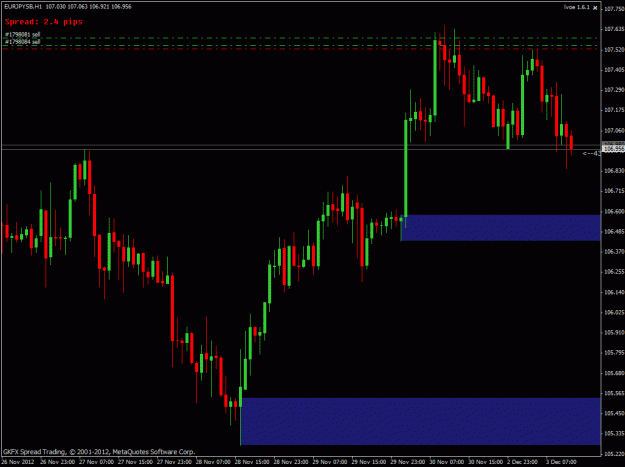Click the OHLC values '107.030 107.063 106.921 106.956'
Image resolution: width=625 pixels, height=467 pixels.
click(88, 6)
